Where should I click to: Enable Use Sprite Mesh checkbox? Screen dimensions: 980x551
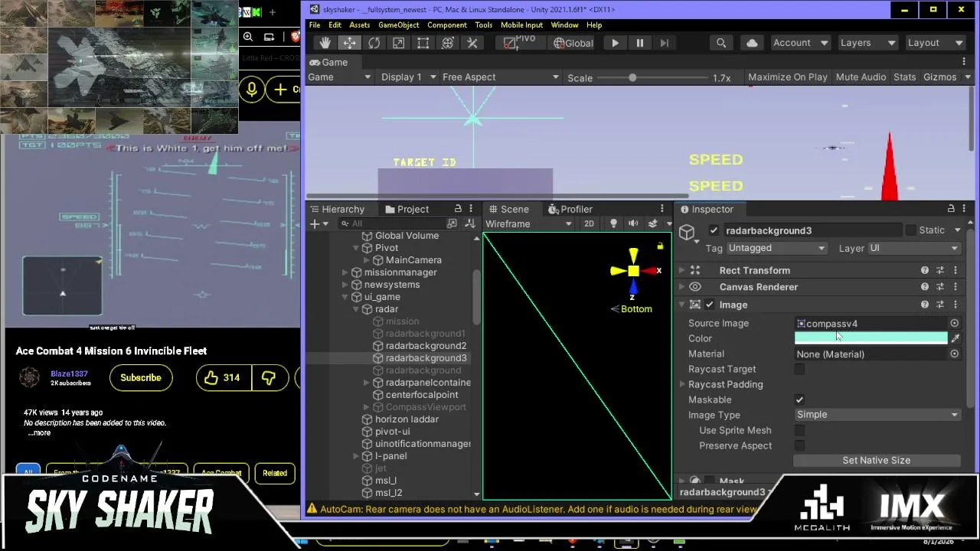tap(799, 430)
